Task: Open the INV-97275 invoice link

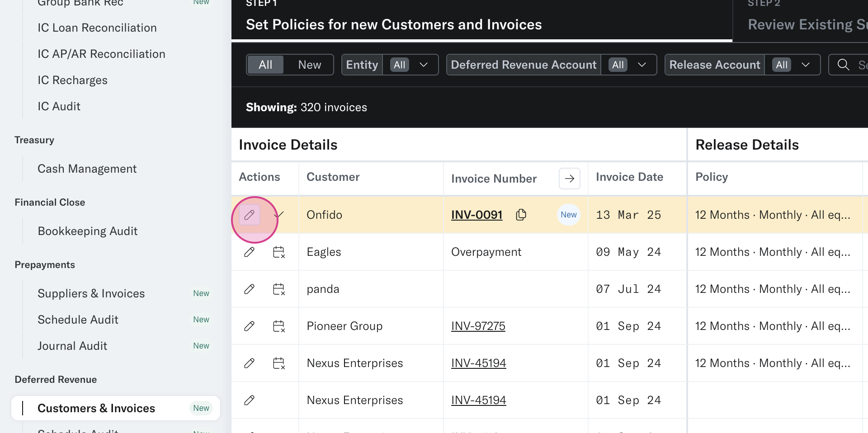Action: (478, 326)
